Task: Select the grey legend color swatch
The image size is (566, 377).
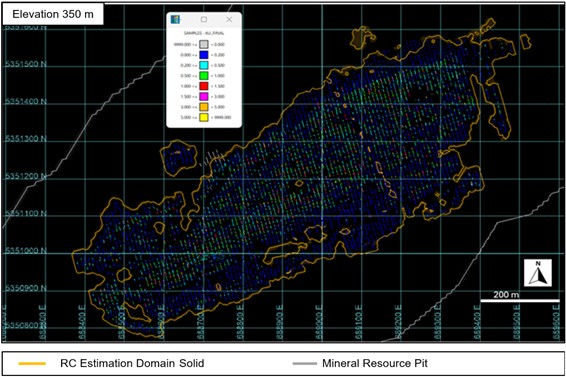Action: [x=204, y=44]
